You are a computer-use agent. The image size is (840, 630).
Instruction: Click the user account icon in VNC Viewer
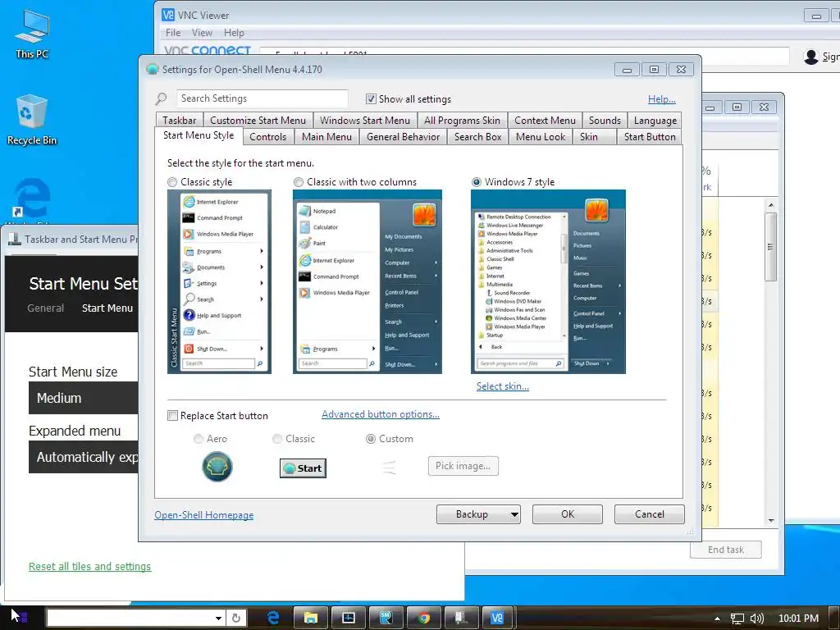coord(811,57)
